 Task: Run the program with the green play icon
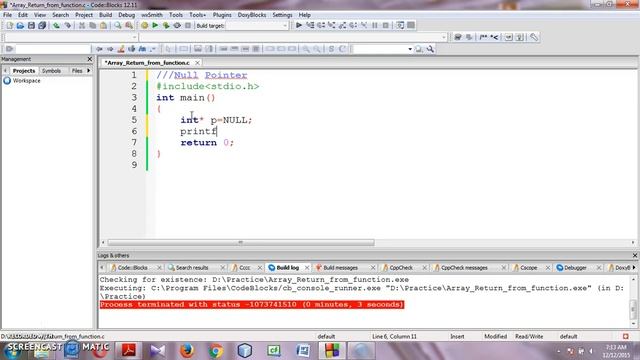155,25
